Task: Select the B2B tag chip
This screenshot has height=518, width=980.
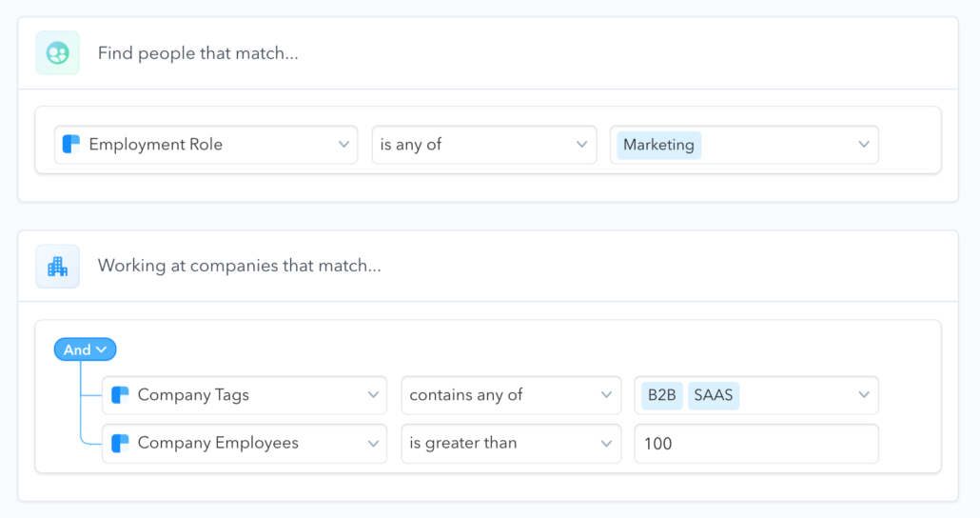Action: [662, 395]
